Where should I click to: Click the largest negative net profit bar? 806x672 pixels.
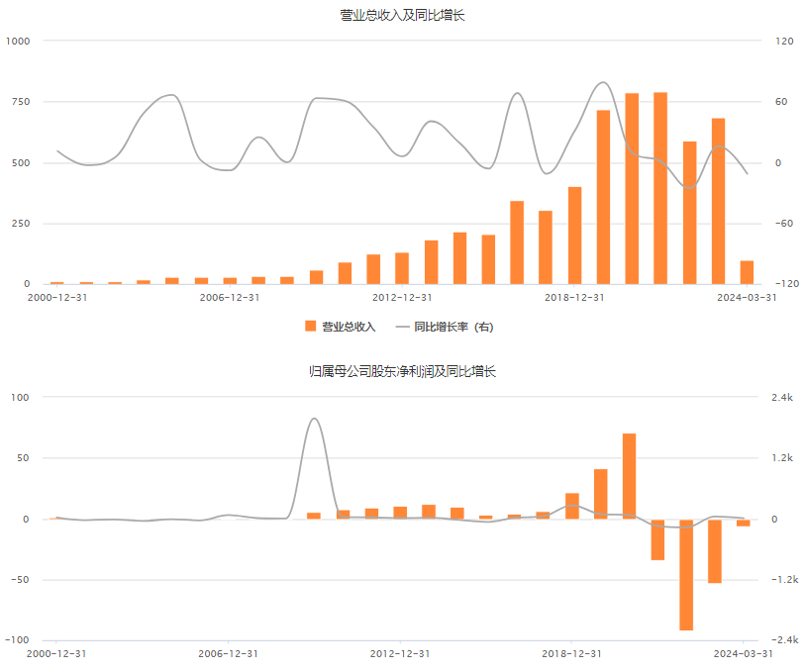(686, 575)
